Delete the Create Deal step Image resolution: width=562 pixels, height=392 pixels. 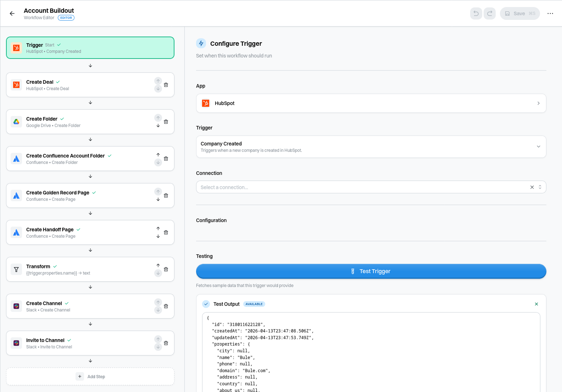tap(166, 85)
